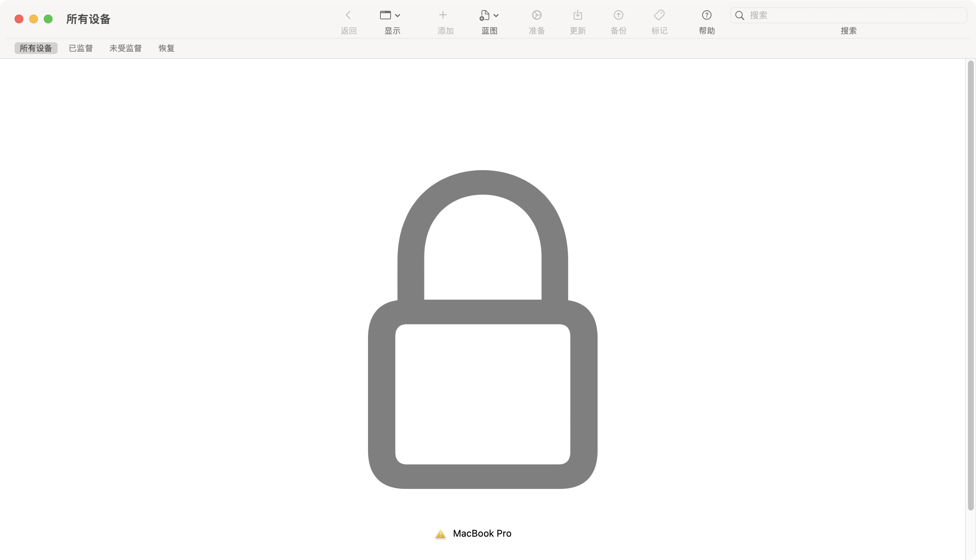Select the 未受监督 filter tab
This screenshot has height=560, width=976.
click(x=125, y=48)
